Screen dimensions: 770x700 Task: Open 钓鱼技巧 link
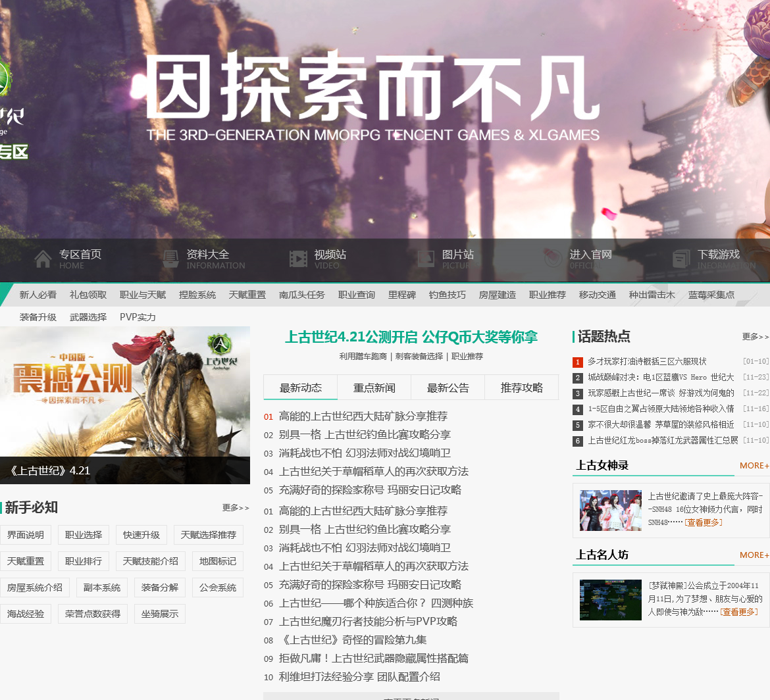click(x=448, y=295)
